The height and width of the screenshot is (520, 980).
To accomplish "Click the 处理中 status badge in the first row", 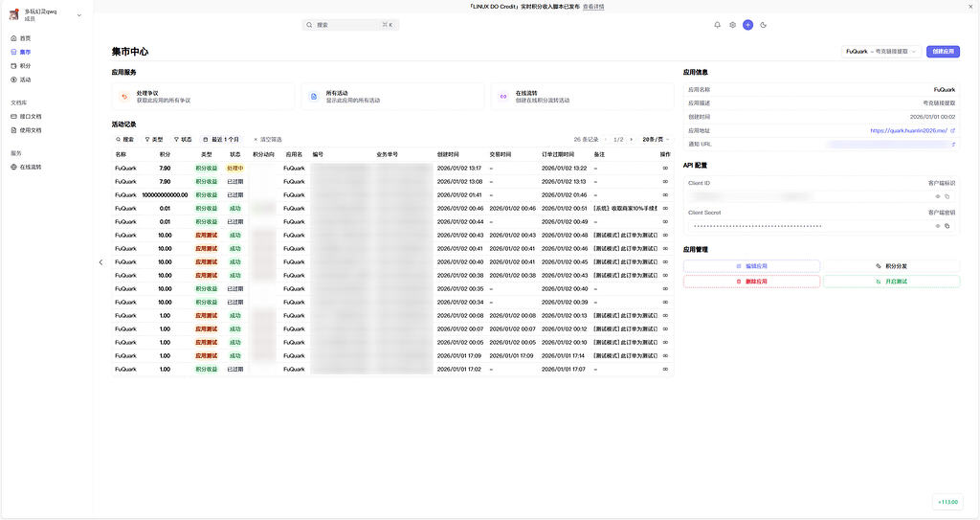I will coord(235,169).
